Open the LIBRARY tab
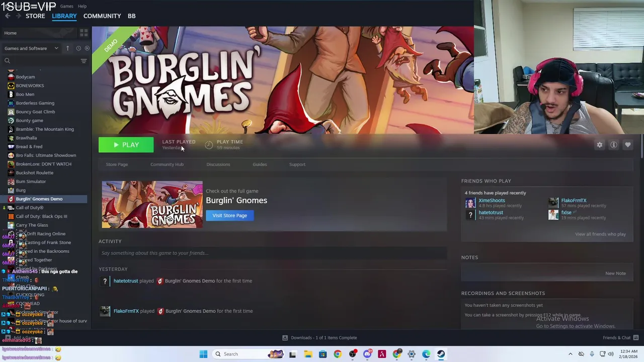644x362 pixels. point(64,16)
